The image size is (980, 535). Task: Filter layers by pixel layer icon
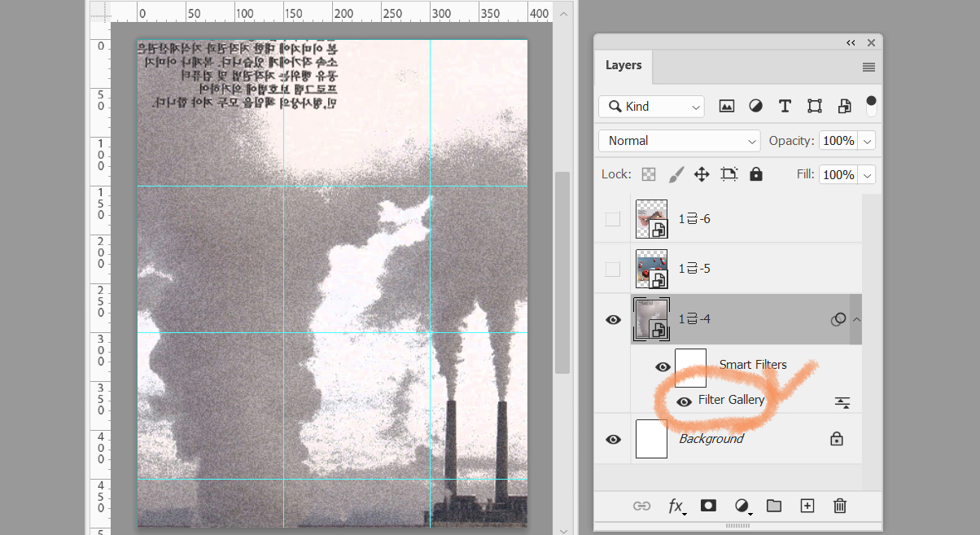click(x=727, y=106)
